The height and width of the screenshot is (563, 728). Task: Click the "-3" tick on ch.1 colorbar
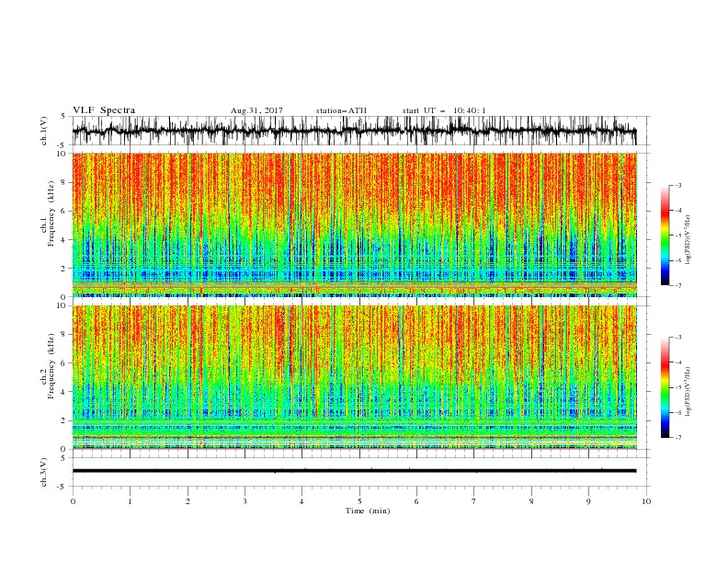[678, 185]
